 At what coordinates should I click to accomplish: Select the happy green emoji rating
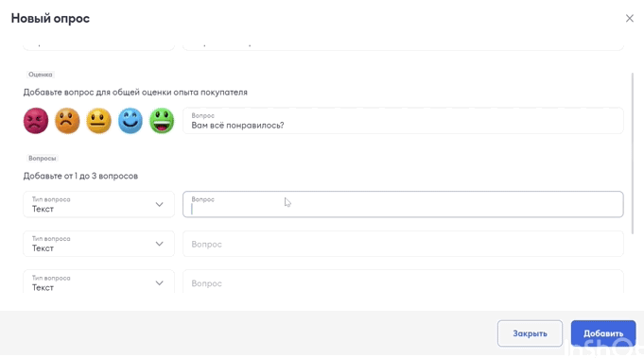(162, 121)
